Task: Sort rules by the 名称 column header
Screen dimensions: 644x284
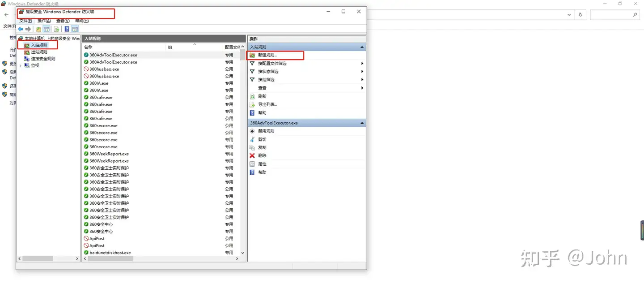Action: click(x=124, y=47)
